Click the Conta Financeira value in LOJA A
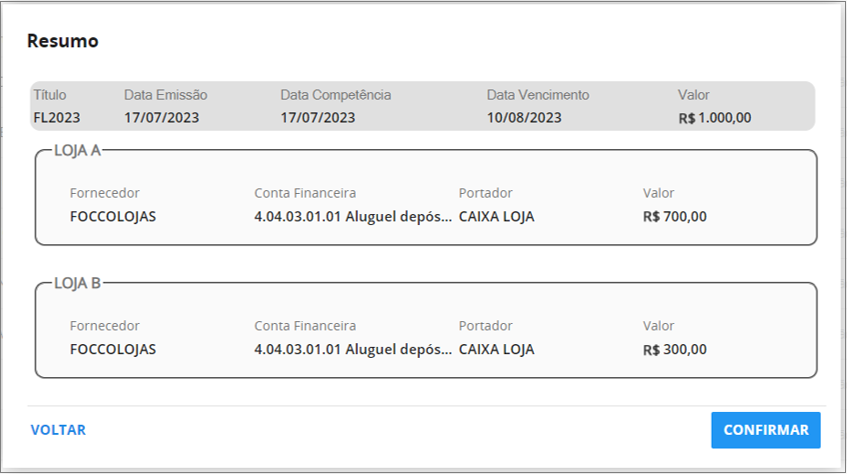Screen dimensions: 847x474 pyautogui.click(x=353, y=217)
